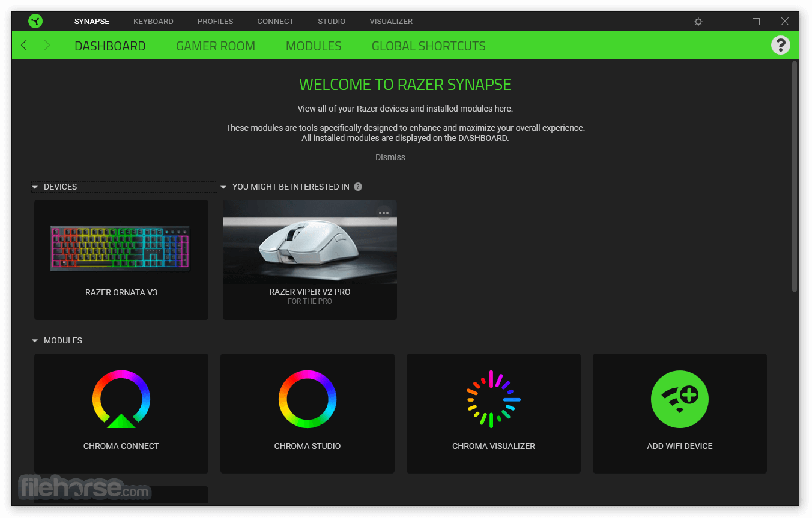The width and height of the screenshot is (812, 518).
Task: Select the Global Shortcuts sub-tab
Action: click(x=429, y=46)
